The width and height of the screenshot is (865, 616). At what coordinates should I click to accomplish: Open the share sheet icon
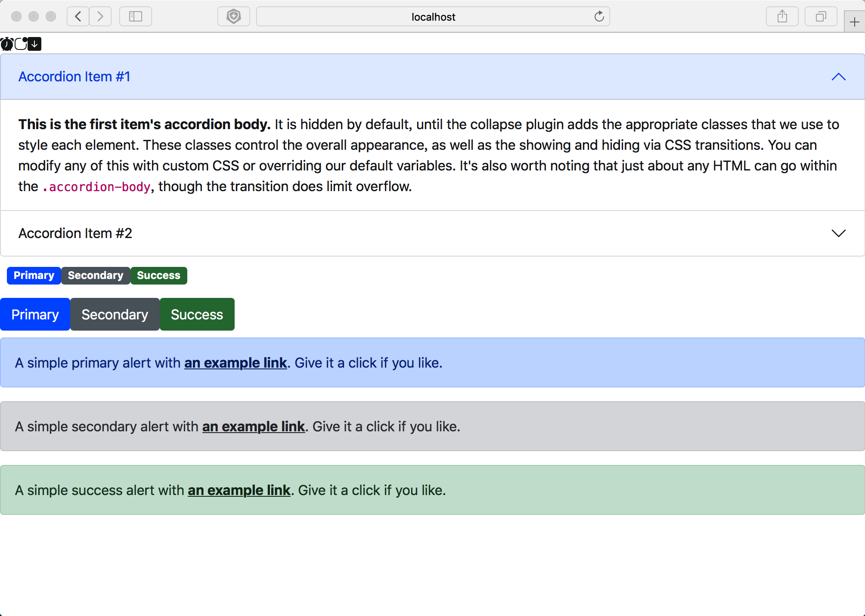point(782,16)
